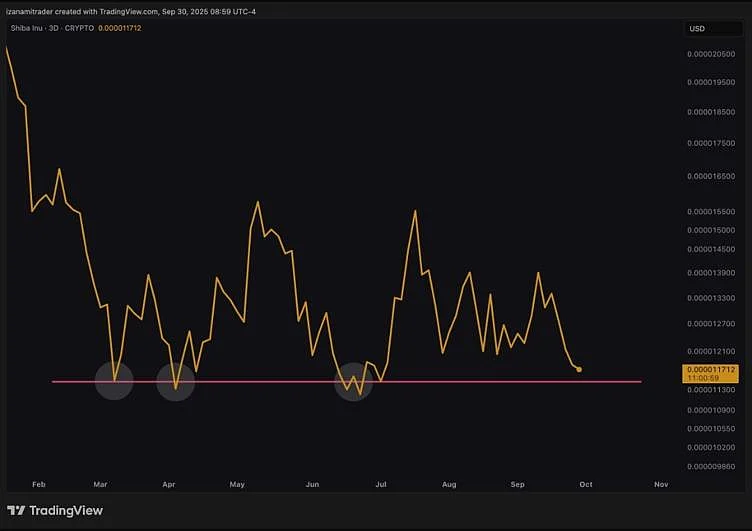Open the USD currency selector
This screenshot has height=531, width=752.
pos(697,28)
